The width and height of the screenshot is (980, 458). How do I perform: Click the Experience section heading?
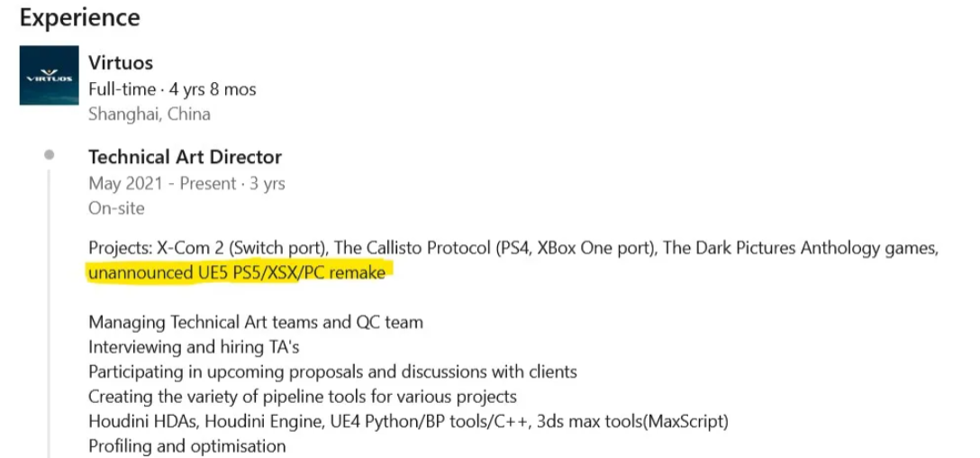(x=80, y=18)
